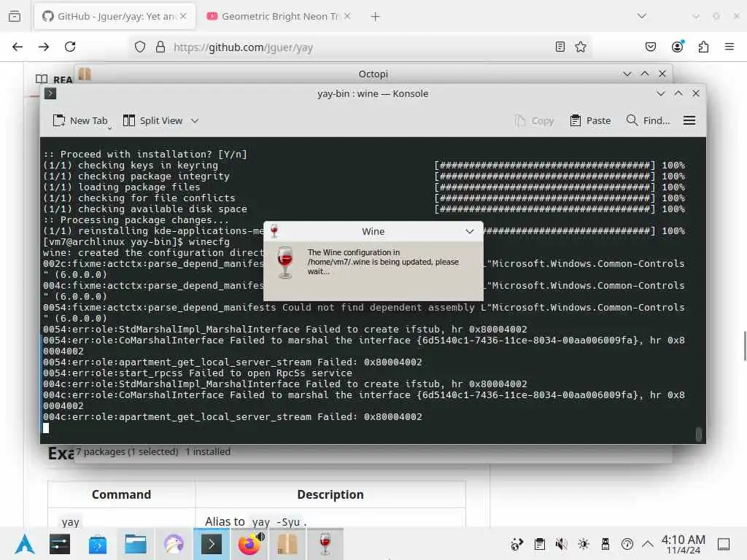Click Split View in Konsole toolbar
This screenshot has width=747, height=560.
click(153, 121)
